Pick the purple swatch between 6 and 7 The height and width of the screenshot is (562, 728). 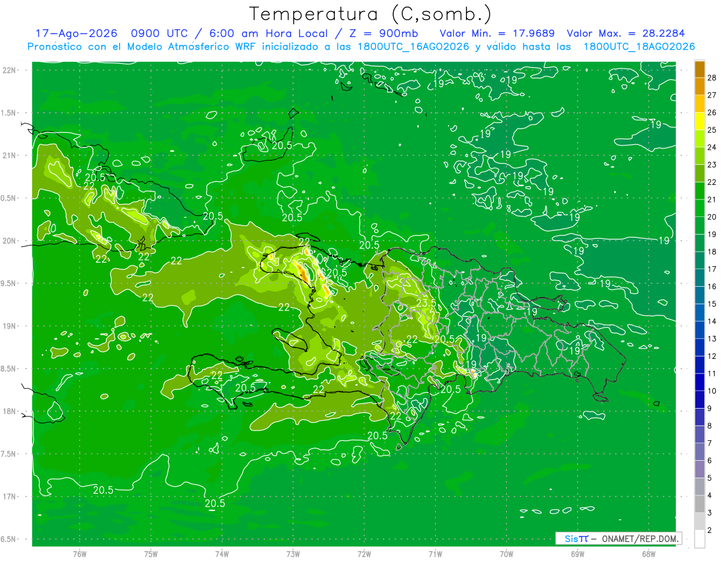[700, 452]
